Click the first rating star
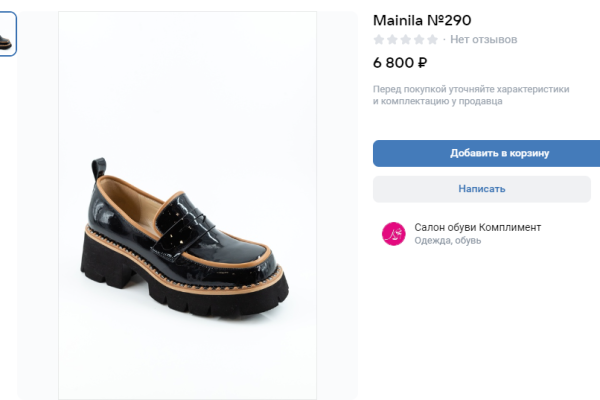 point(379,40)
